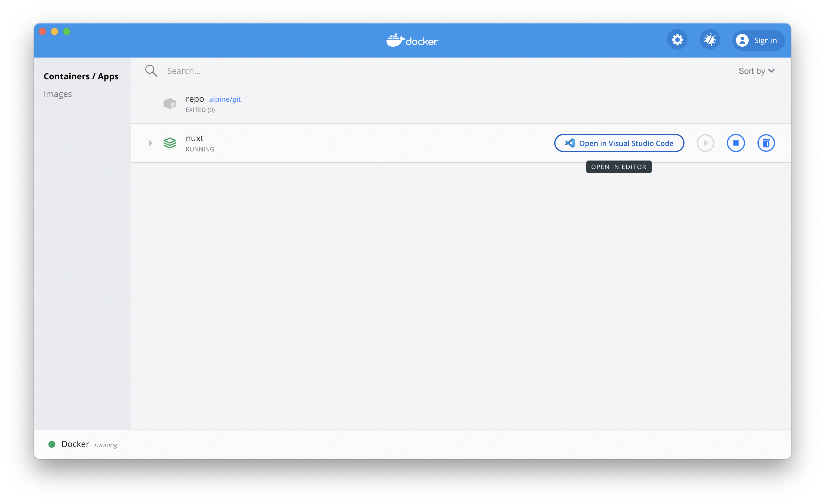The image size is (825, 504).
Task: Select the repo container name
Action: point(195,99)
